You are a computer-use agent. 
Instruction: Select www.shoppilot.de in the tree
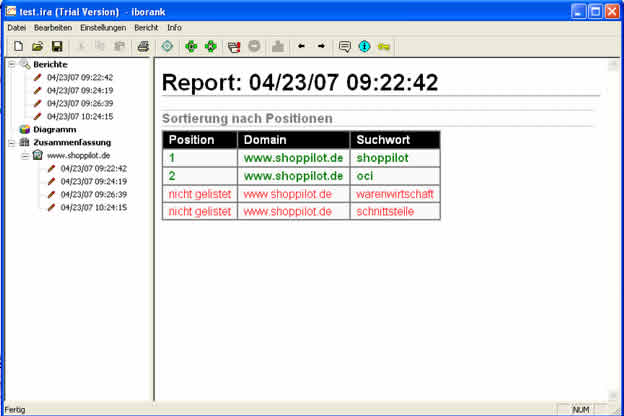[x=78, y=156]
